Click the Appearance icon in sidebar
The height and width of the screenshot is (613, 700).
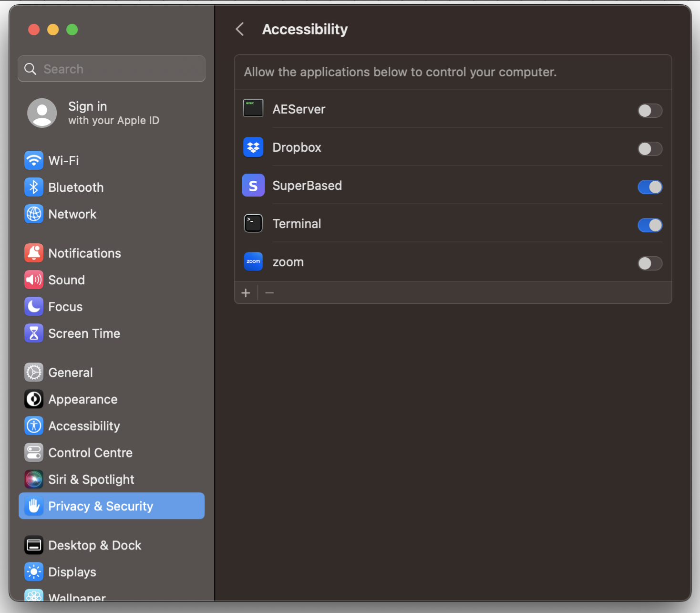click(x=34, y=399)
